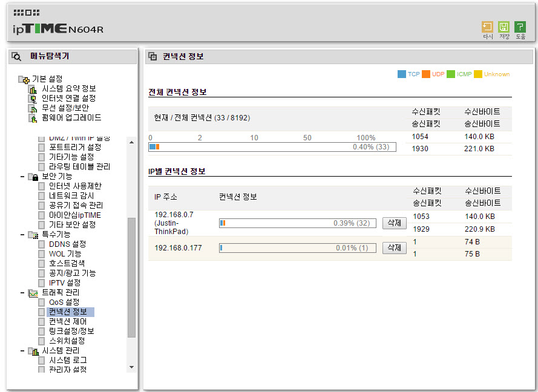
Task: Click the menu tree scrollbar up arrow
Action: tap(131, 142)
